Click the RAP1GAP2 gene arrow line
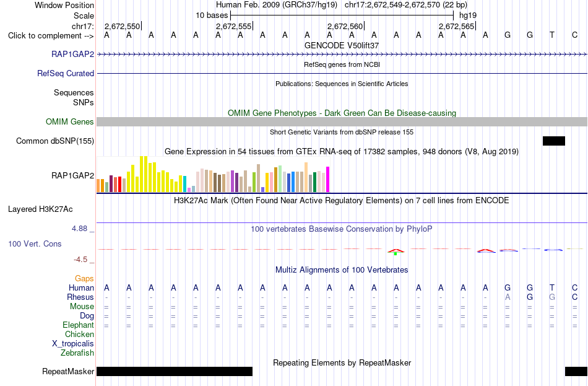 pyautogui.click(x=342, y=55)
